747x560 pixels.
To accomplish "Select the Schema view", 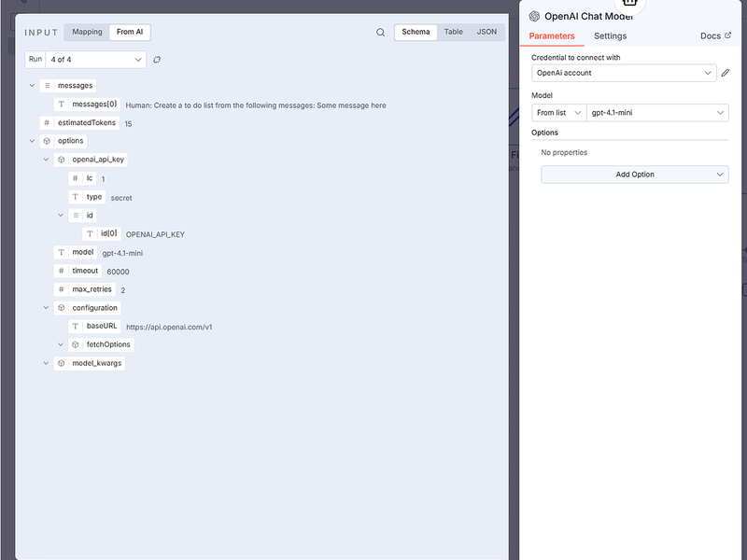I will coord(416,32).
